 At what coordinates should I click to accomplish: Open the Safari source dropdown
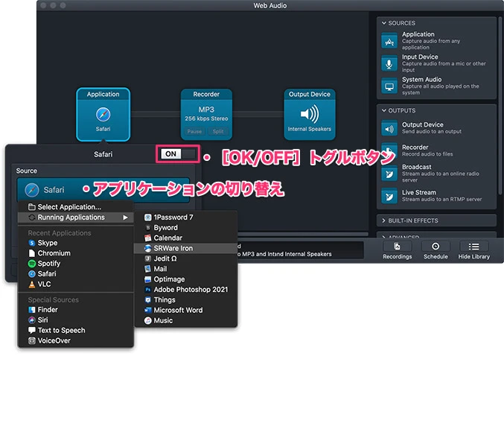[103, 190]
